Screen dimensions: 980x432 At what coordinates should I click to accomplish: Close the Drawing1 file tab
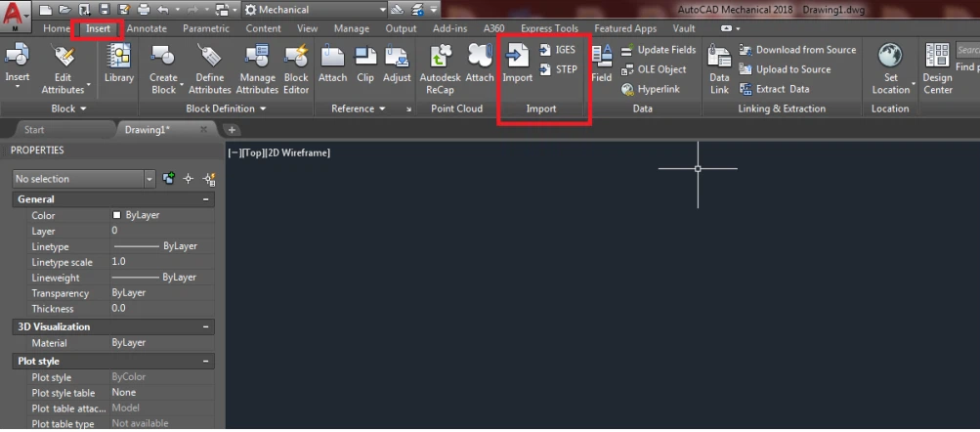pyautogui.click(x=203, y=129)
